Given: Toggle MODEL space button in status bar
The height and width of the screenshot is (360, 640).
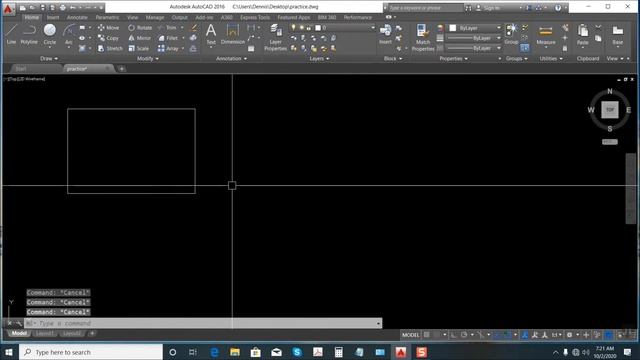Looking at the screenshot, I should click(411, 335).
